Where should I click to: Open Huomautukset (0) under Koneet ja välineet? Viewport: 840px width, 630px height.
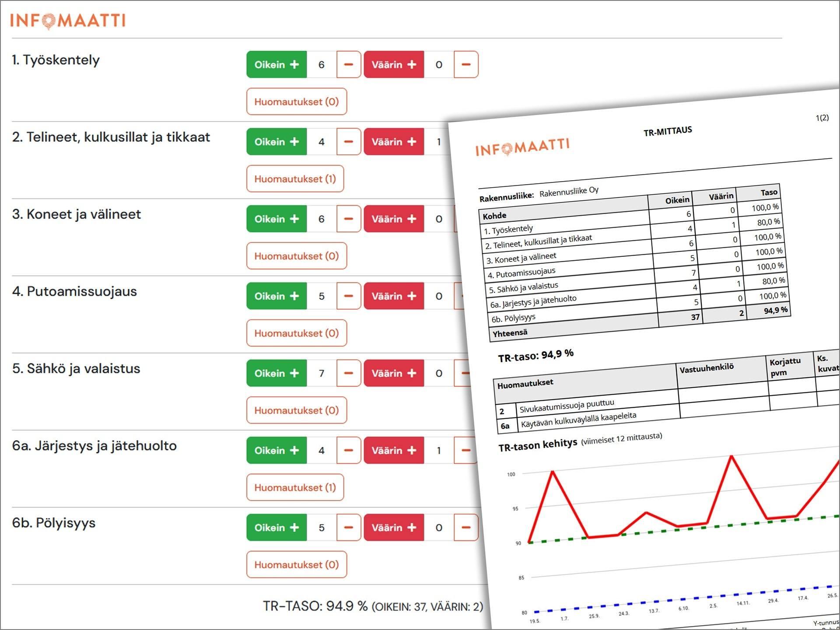tap(297, 256)
